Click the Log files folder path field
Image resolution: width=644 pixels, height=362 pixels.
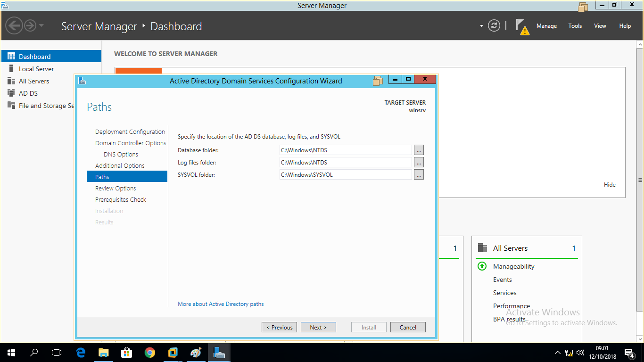click(346, 162)
